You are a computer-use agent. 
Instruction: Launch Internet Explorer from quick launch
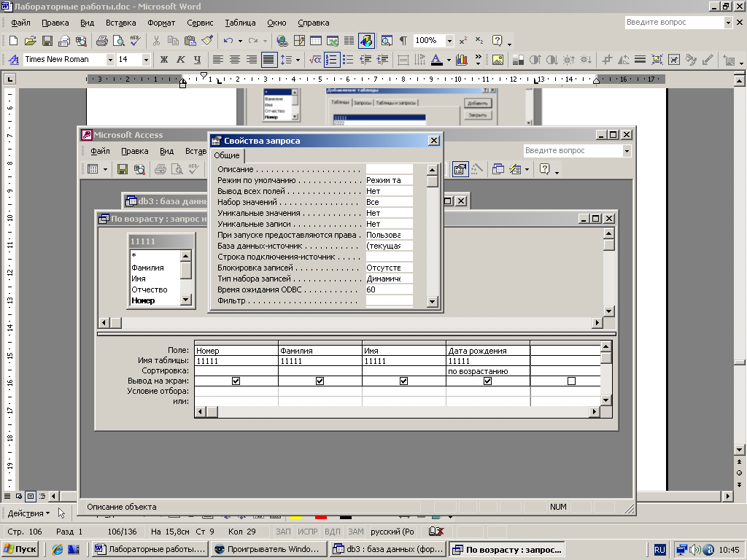tap(58, 549)
